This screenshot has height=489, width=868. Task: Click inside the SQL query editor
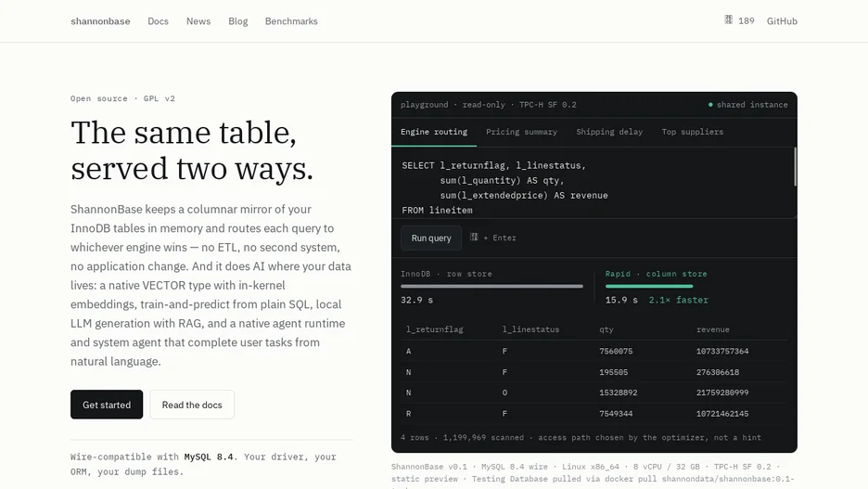pyautogui.click(x=593, y=182)
